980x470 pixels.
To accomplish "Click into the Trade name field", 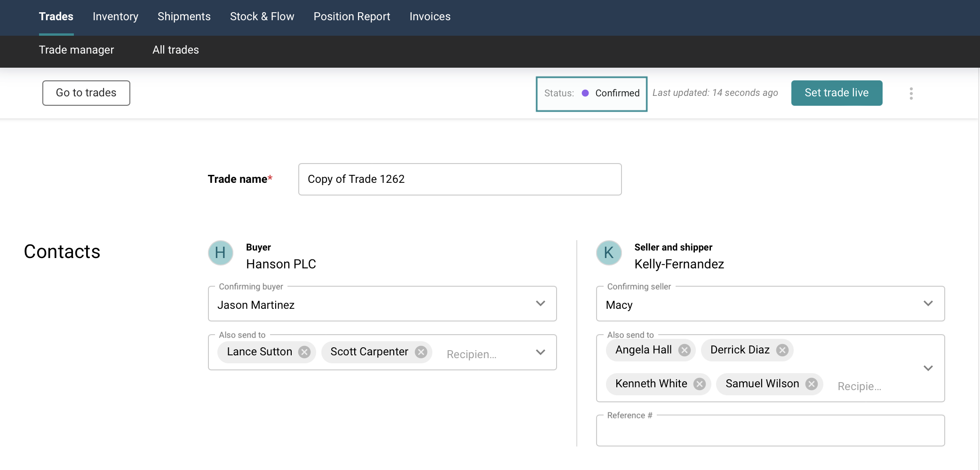I will point(460,180).
